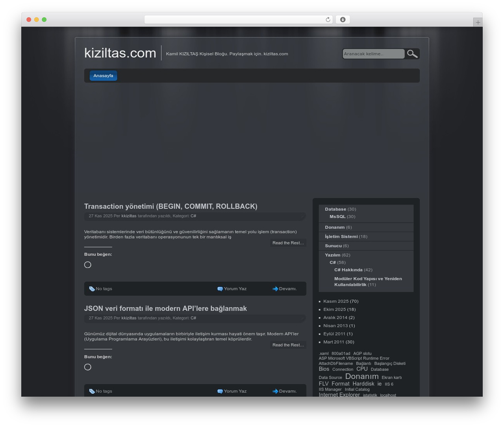Click Yorum Yaz under Transaction yönetimi post
504x427 pixels.
(235, 289)
